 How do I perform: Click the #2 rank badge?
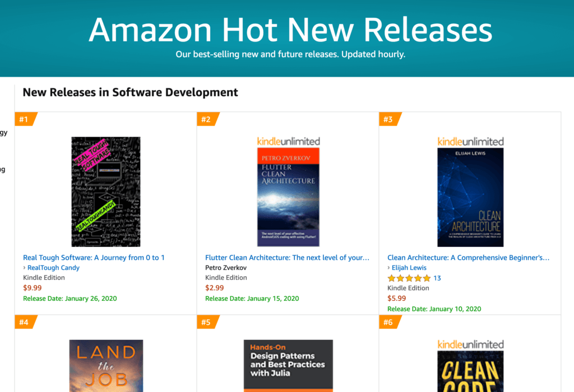[x=208, y=119]
